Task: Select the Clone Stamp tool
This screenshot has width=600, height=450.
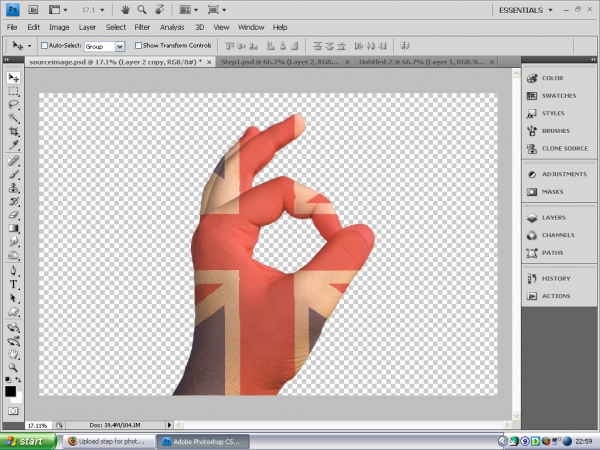Action: (x=13, y=188)
